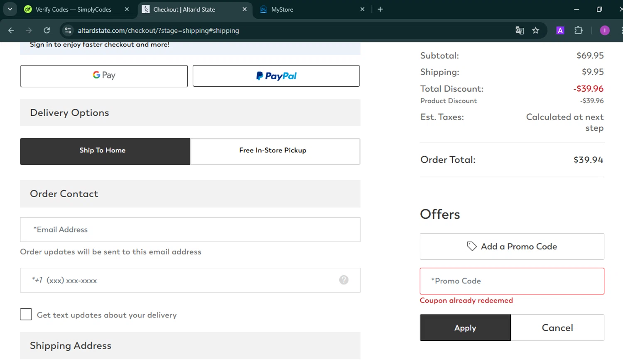Pay with PayPal button
623x364 pixels.
[x=276, y=76]
